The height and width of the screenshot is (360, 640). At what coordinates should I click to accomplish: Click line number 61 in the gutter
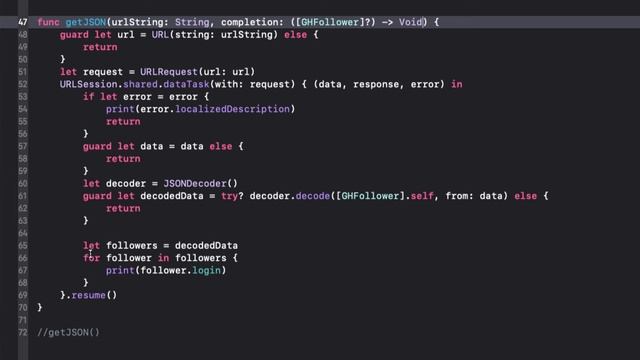click(23, 196)
